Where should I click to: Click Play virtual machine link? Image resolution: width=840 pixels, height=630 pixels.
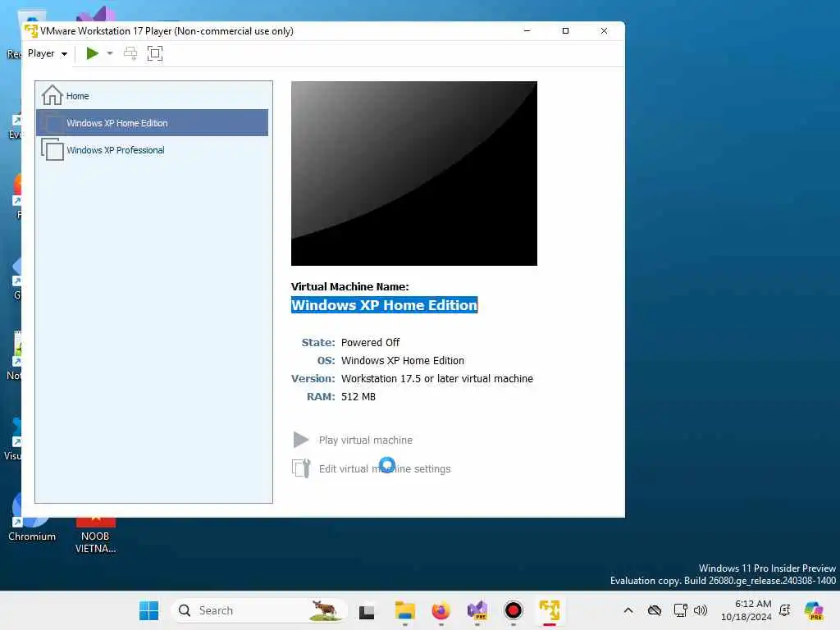[x=365, y=440]
